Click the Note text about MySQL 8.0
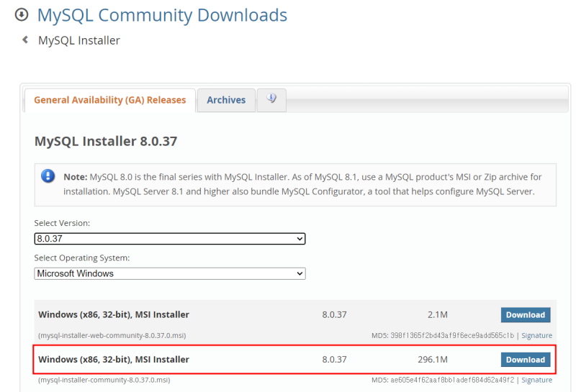This screenshot has height=392, width=576. [302, 184]
